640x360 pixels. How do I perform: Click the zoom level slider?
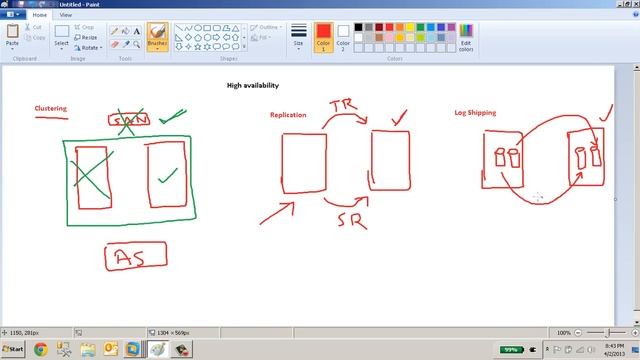coord(607,333)
